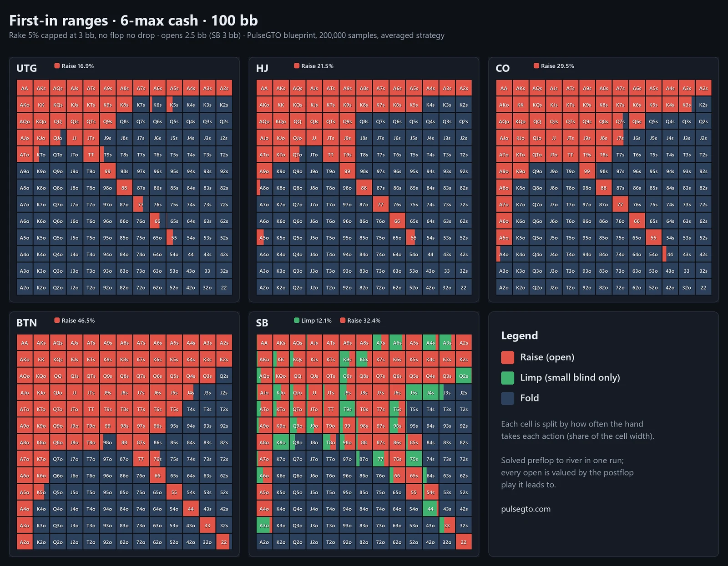728x566 pixels.
Task: Click the J5s cell in SB grid
Action: coord(414,393)
